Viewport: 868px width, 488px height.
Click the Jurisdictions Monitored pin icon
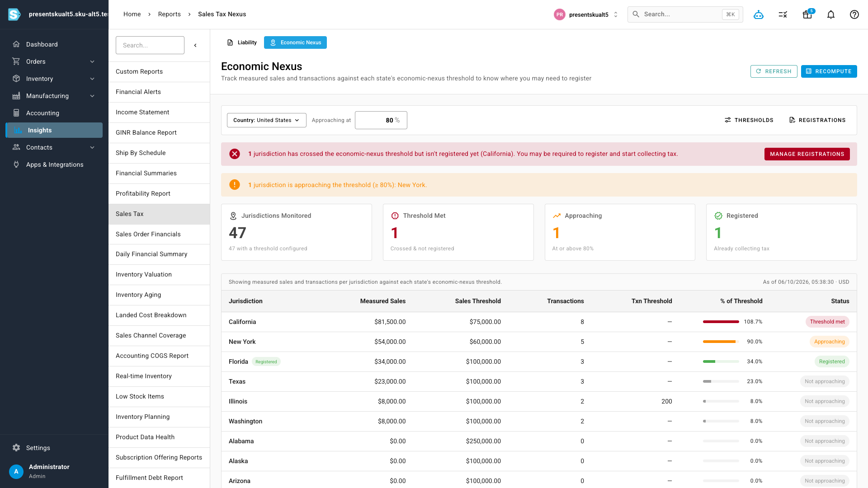233,216
